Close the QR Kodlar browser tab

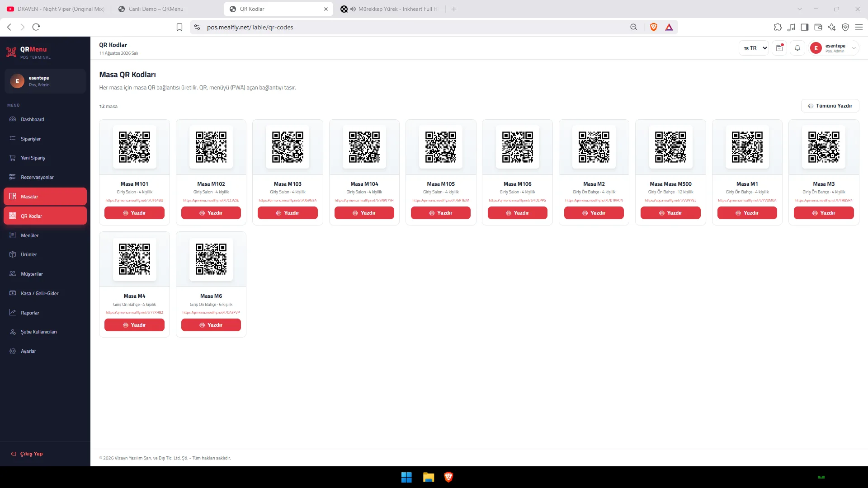(x=326, y=9)
